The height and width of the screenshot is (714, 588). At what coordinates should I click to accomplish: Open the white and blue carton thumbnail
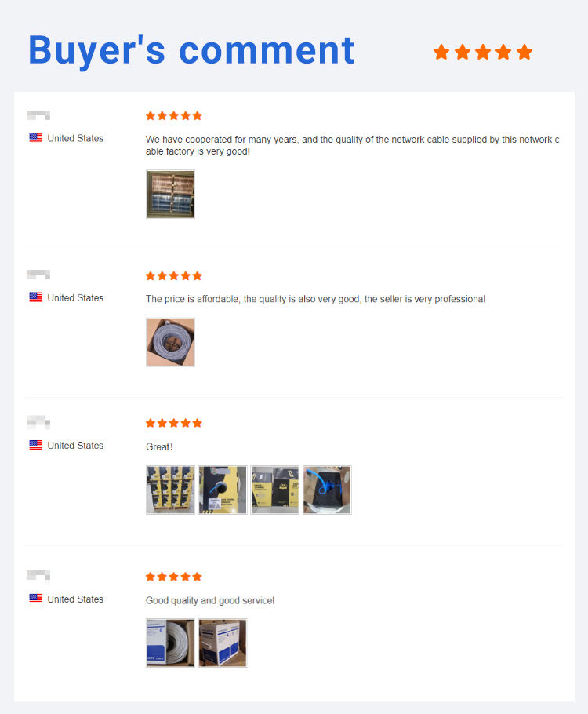pos(223,643)
